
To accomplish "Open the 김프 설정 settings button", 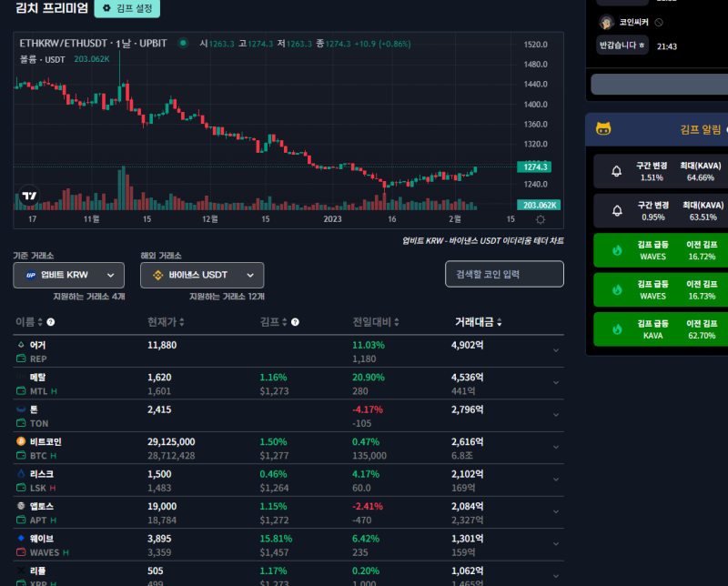I will pyautogui.click(x=126, y=8).
